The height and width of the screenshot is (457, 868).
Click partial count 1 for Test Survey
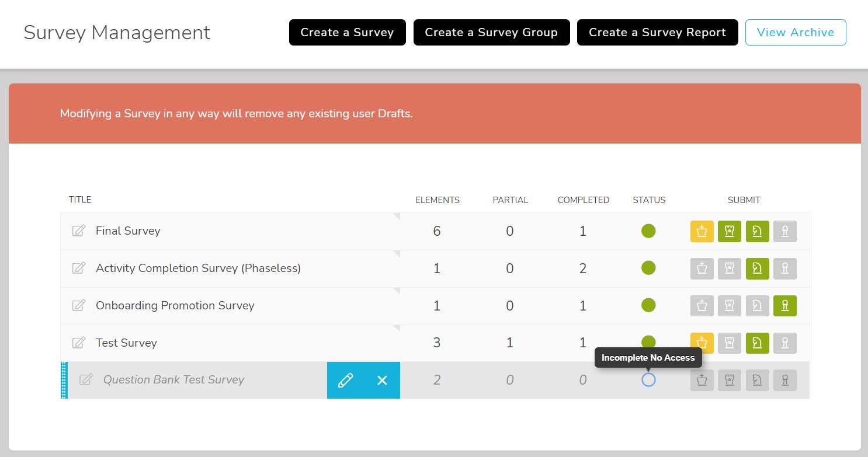pos(510,343)
